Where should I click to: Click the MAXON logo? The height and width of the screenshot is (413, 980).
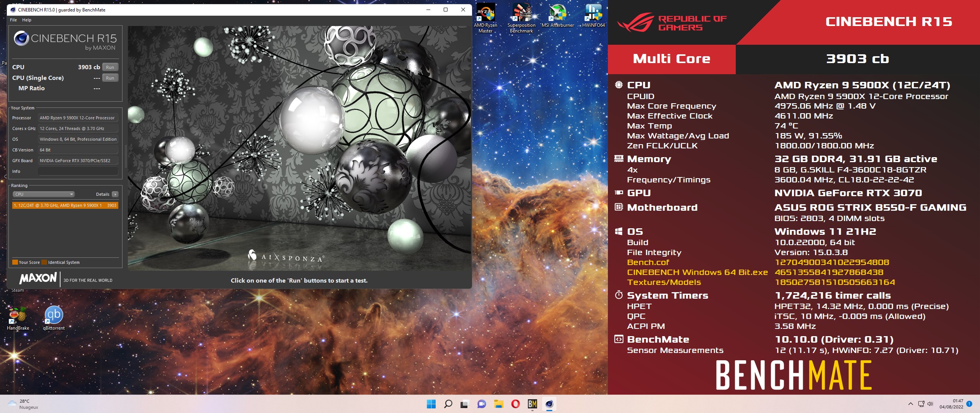point(38,278)
